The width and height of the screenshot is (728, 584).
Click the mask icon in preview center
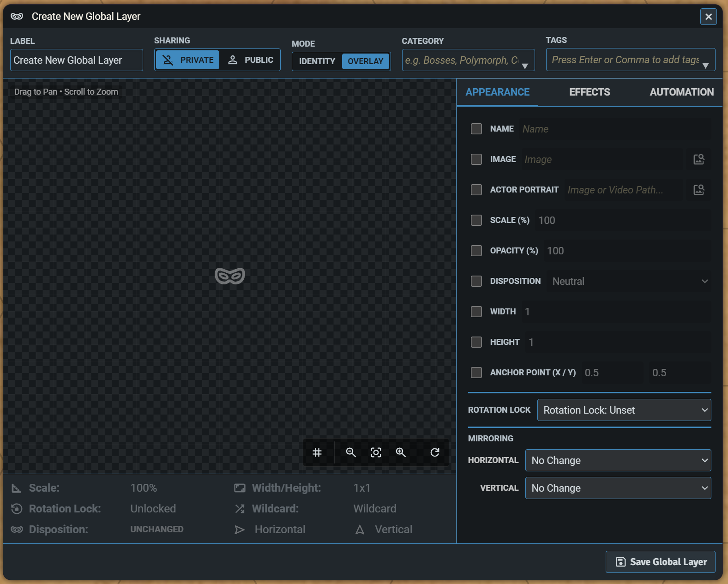[x=230, y=276]
